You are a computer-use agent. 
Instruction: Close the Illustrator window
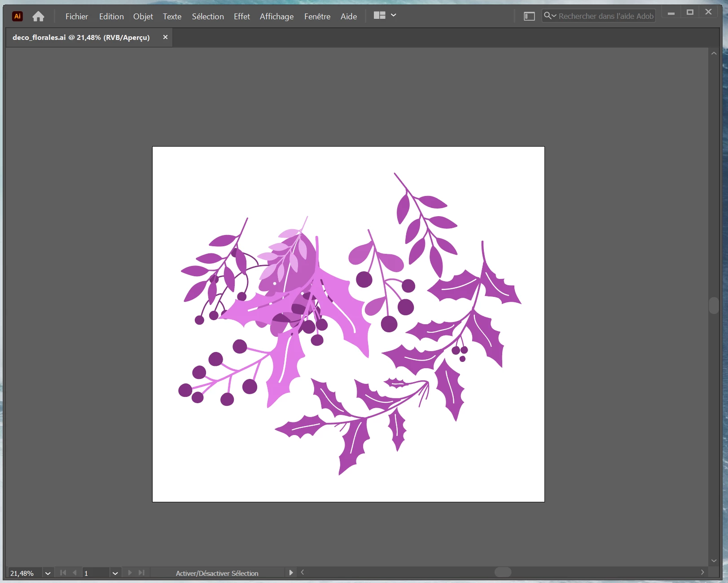(709, 12)
